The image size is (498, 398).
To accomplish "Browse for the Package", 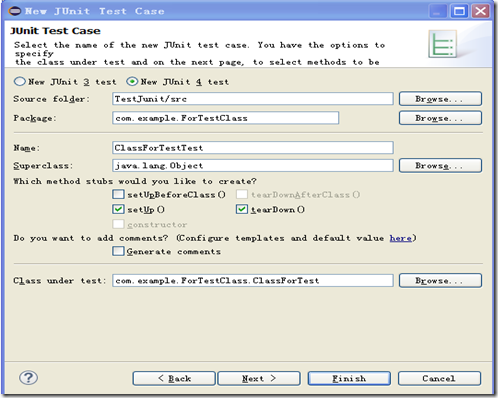I will click(x=440, y=118).
